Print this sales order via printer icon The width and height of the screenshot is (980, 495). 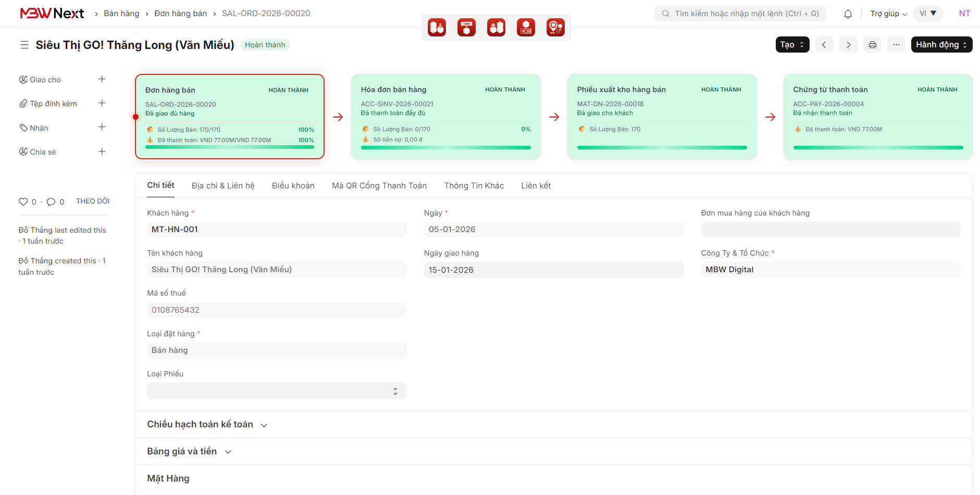coord(872,45)
